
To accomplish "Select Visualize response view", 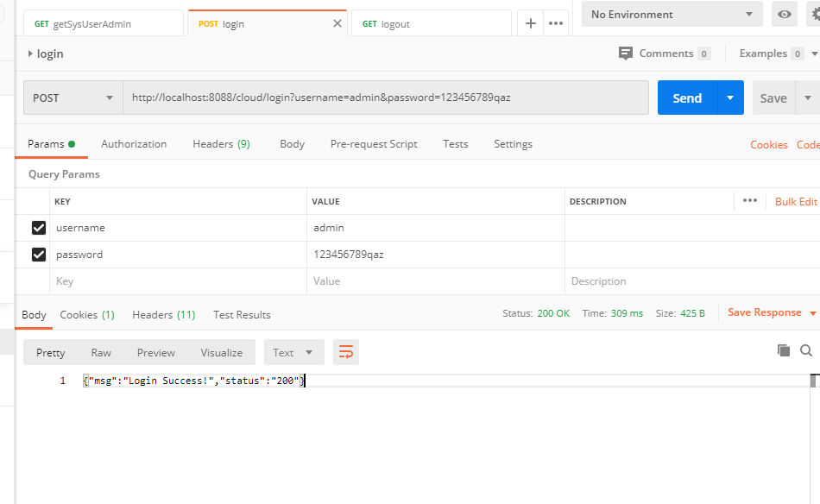I will [222, 352].
